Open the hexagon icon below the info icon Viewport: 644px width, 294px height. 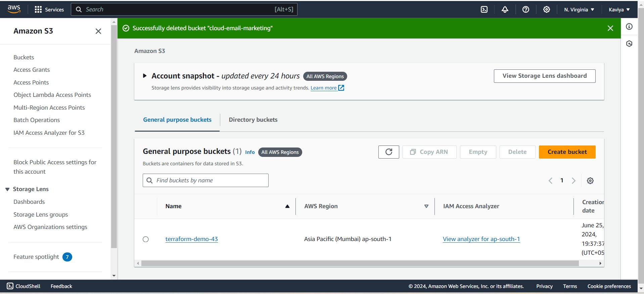pyautogui.click(x=629, y=44)
